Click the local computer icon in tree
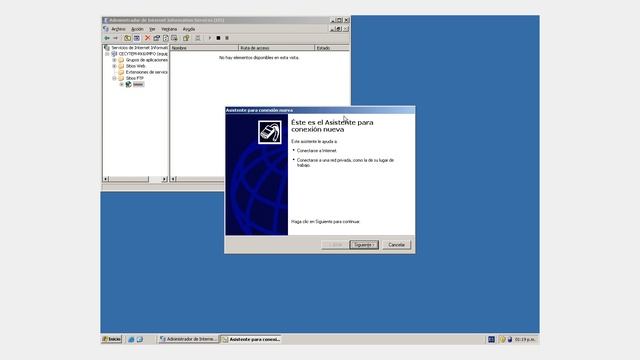Screen dimensions: 640x360 (x=114, y=53)
